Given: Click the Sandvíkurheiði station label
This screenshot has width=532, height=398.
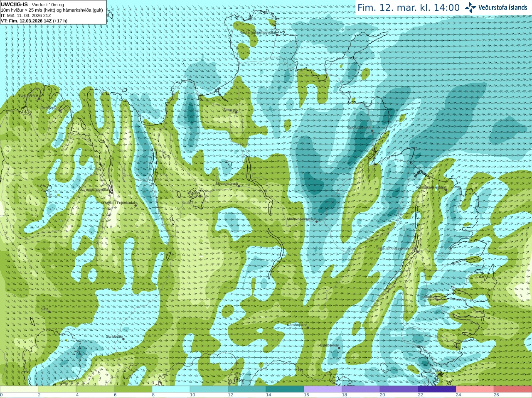Looking at the screenshot, I should tap(359, 128).
